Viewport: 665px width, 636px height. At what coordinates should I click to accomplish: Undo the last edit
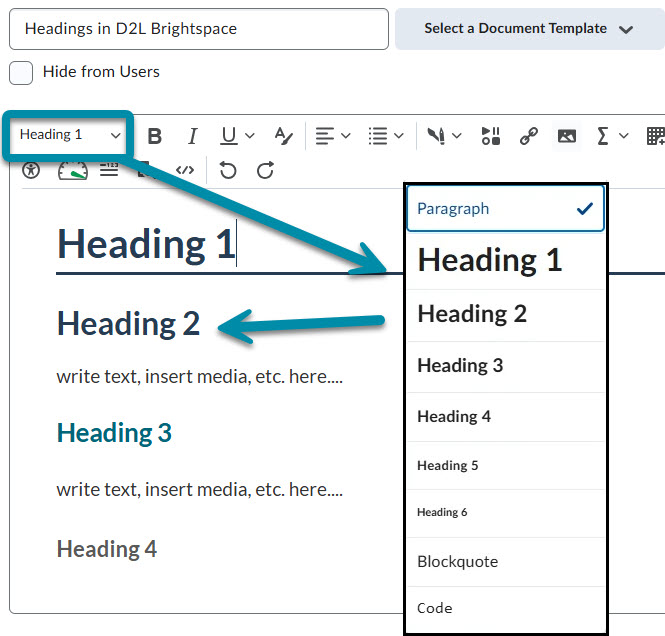tap(228, 170)
